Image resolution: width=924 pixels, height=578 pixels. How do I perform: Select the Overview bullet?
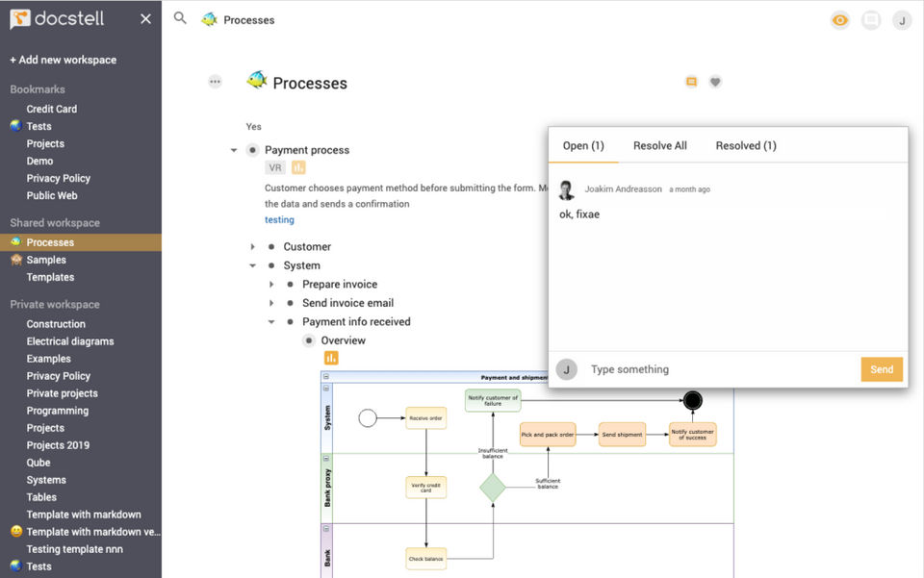(x=309, y=340)
